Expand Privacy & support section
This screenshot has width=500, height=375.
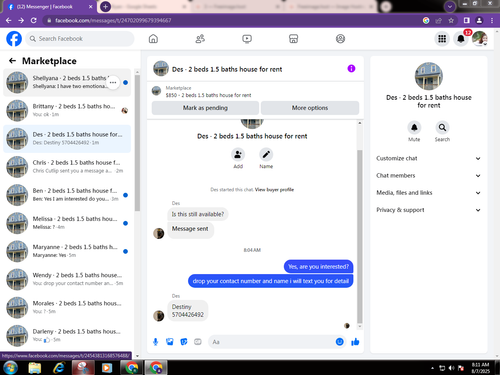pyautogui.click(x=428, y=210)
